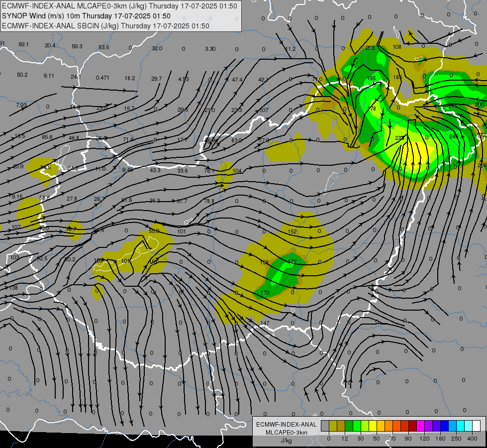The image size is (487, 448).
Task: Click the 170 value on the map
Action: 265,293
